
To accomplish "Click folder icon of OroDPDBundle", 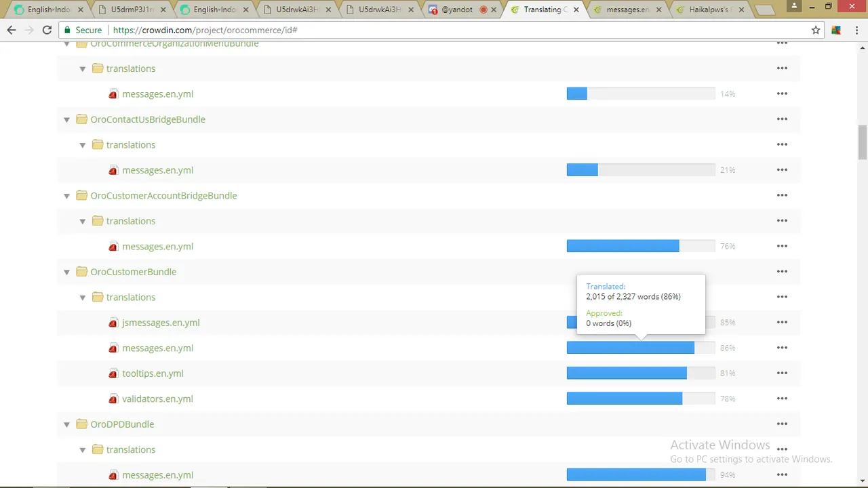I will pos(81,424).
